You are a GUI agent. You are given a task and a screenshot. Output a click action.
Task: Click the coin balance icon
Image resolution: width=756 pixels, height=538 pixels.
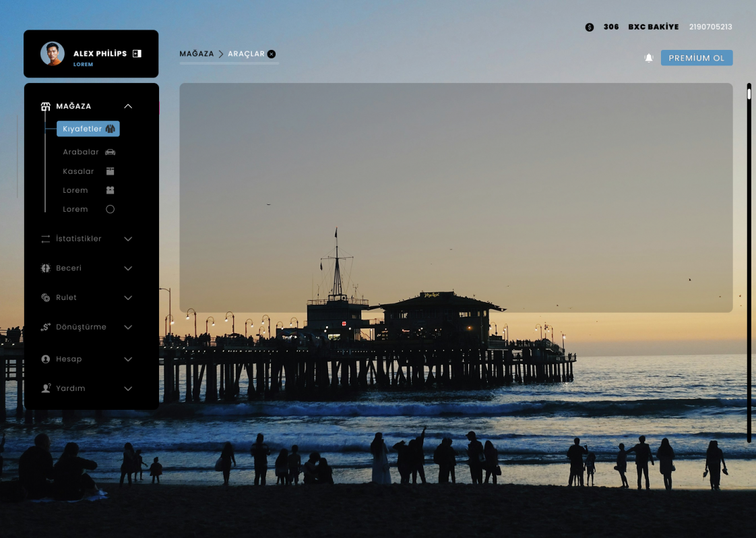[x=590, y=28]
